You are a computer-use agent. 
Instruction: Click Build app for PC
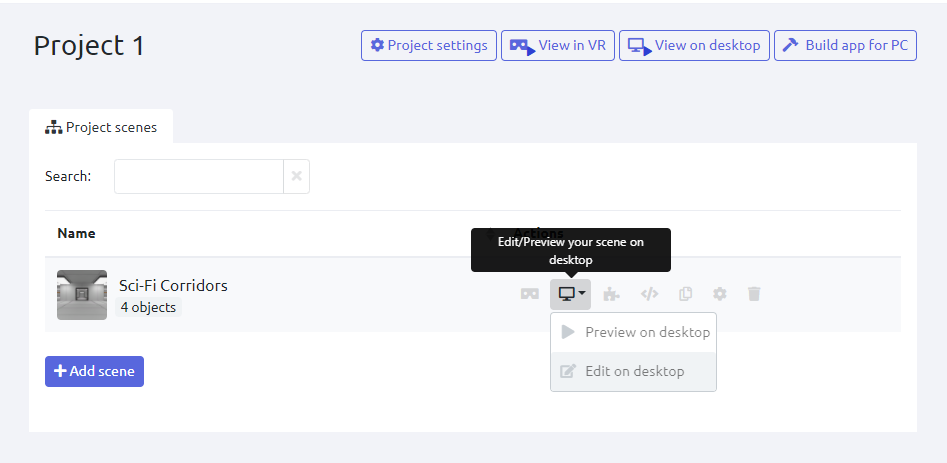coord(845,45)
